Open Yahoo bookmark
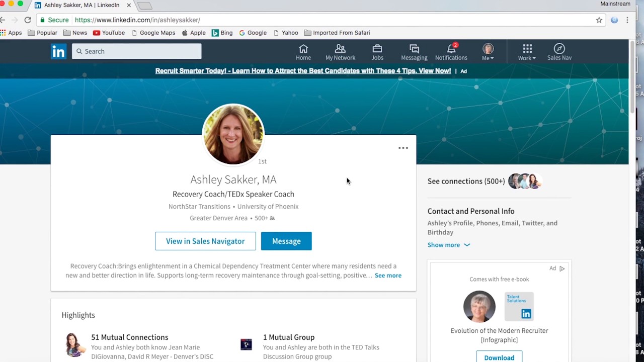Image resolution: width=644 pixels, height=362 pixels. click(285, 33)
